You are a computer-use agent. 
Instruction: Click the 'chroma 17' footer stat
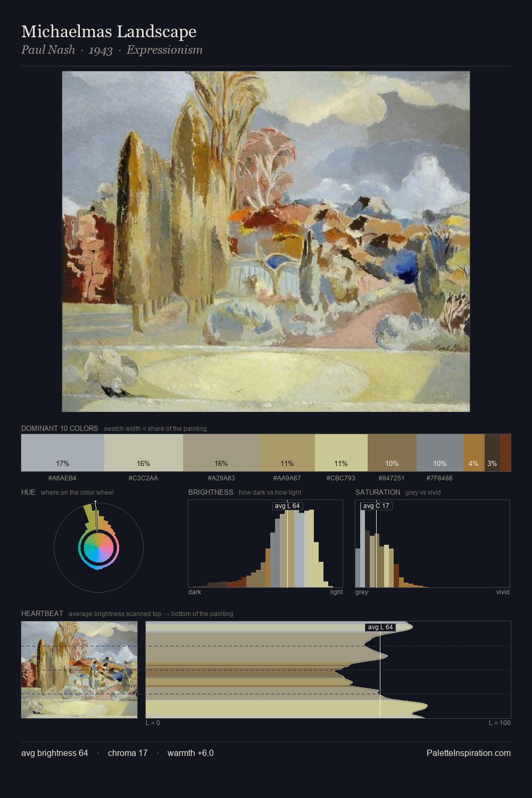pos(128,753)
